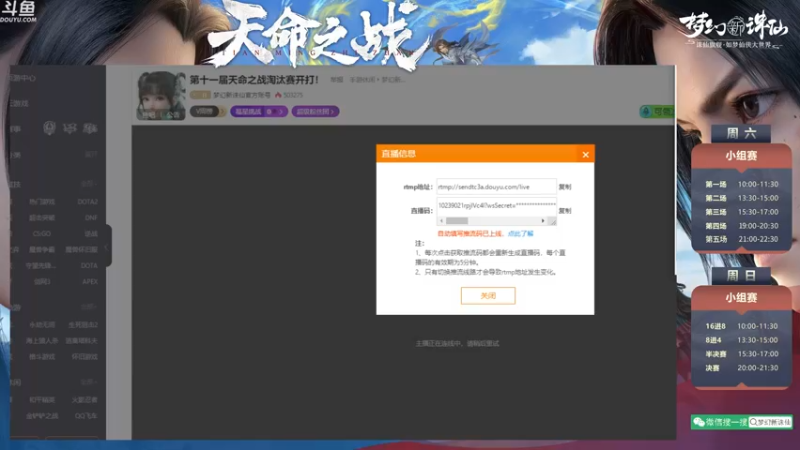Click the 梦幻新诛仙 logo at top right
800x450 pixels.
pyautogui.click(x=733, y=29)
